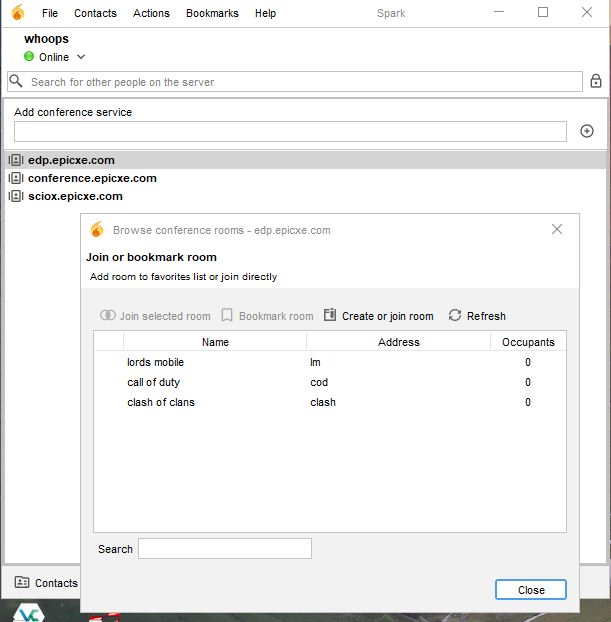Click the Name column header
Viewport: 611px width, 622px height.
(x=215, y=342)
